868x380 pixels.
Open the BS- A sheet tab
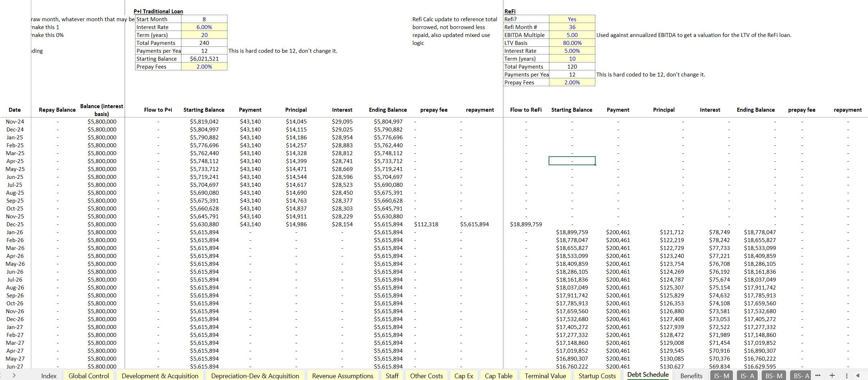tap(801, 376)
